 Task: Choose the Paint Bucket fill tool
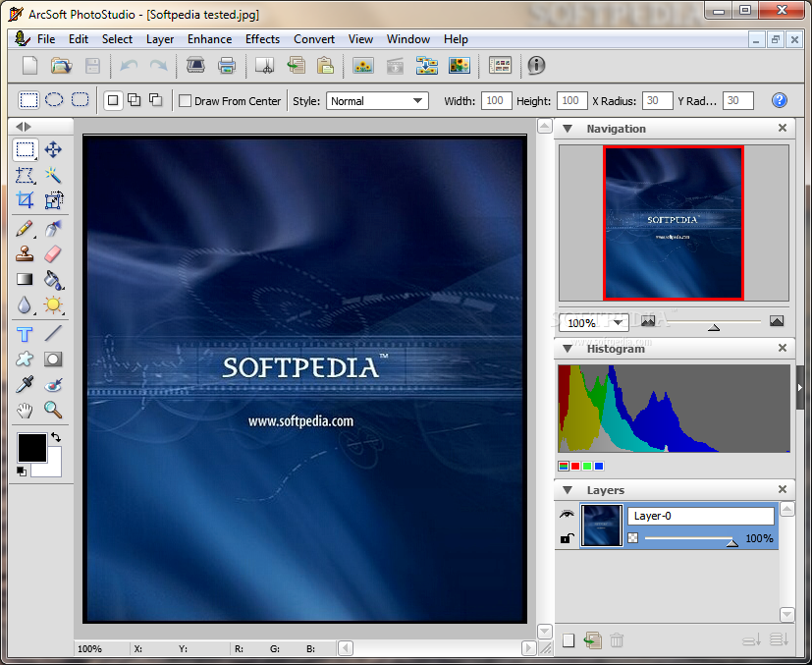pos(53,280)
